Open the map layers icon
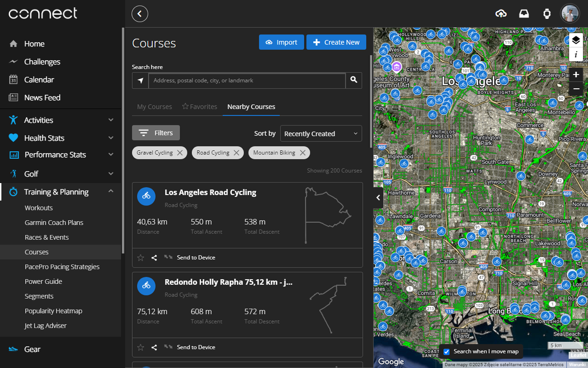Screen dimensions: 588x368 [576, 40]
